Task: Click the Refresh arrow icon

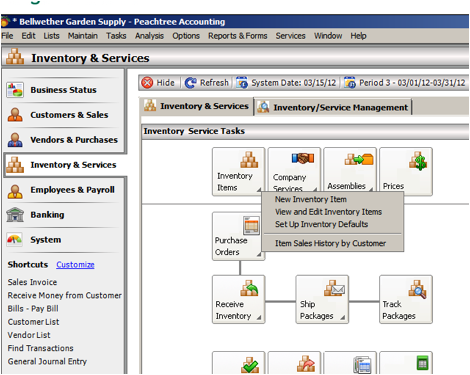Action: (191, 83)
